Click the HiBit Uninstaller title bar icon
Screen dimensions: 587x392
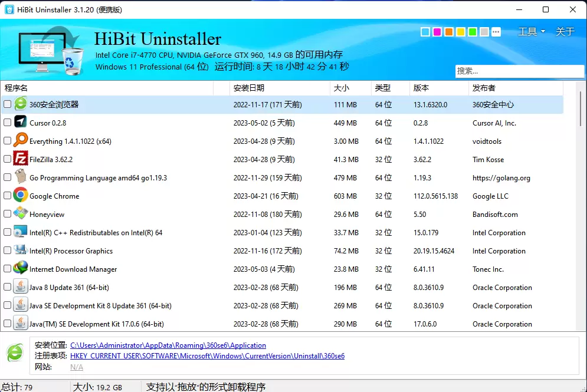[9, 9]
